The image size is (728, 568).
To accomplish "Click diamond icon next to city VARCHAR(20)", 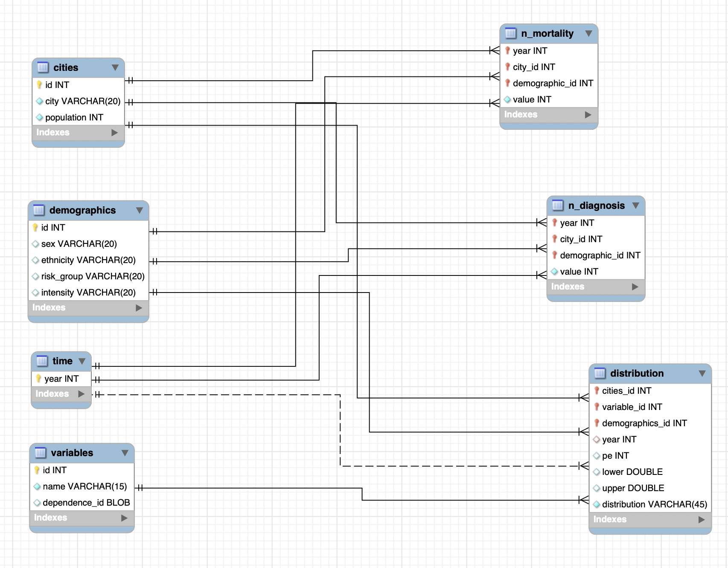I will (x=40, y=101).
